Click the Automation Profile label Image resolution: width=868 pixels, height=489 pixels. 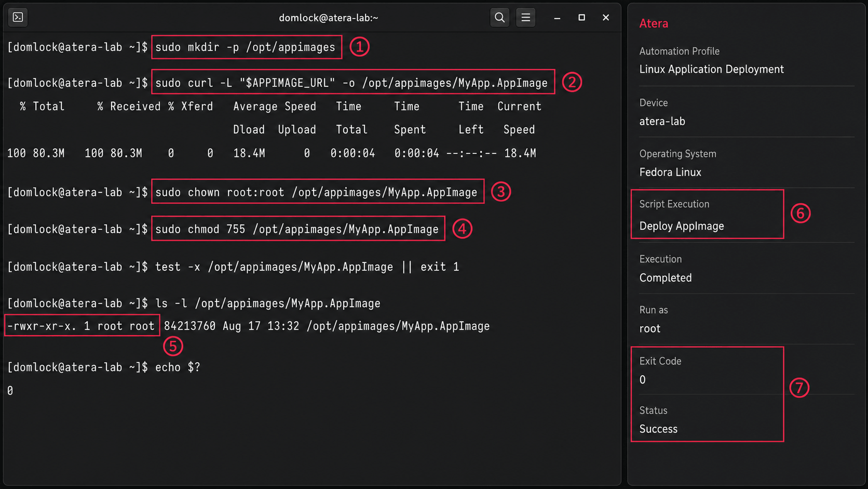pos(679,51)
